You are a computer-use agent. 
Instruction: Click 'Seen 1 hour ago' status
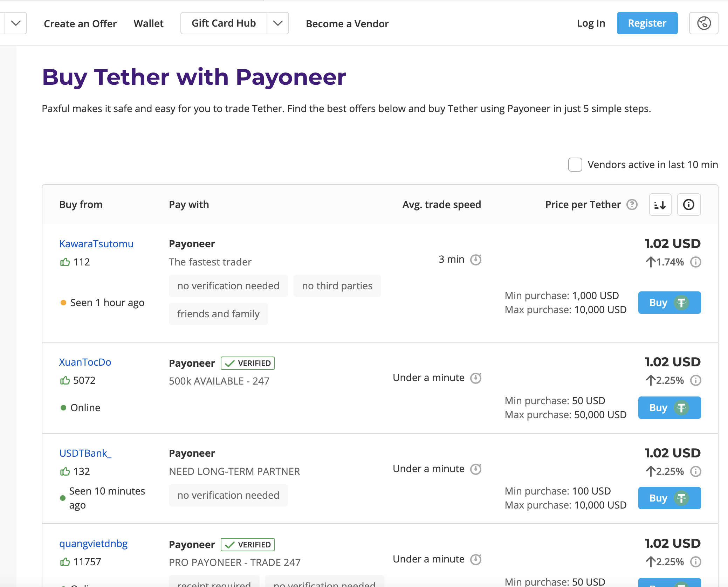[x=107, y=303]
